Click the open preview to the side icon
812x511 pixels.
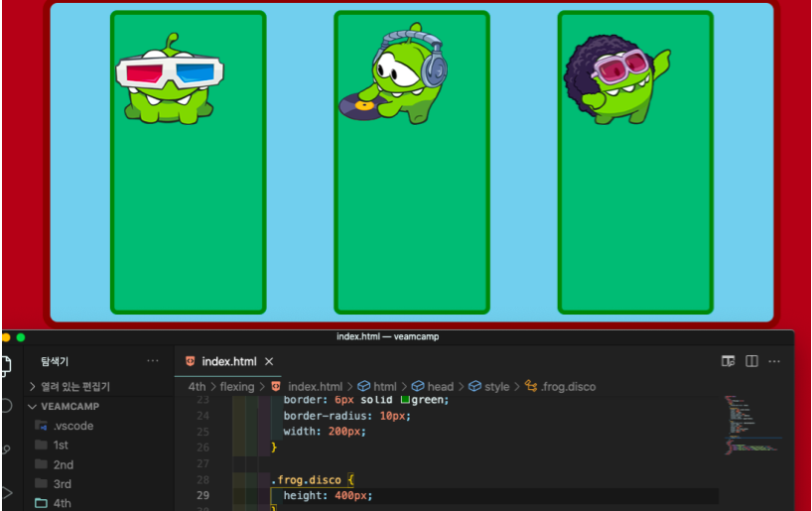728,361
